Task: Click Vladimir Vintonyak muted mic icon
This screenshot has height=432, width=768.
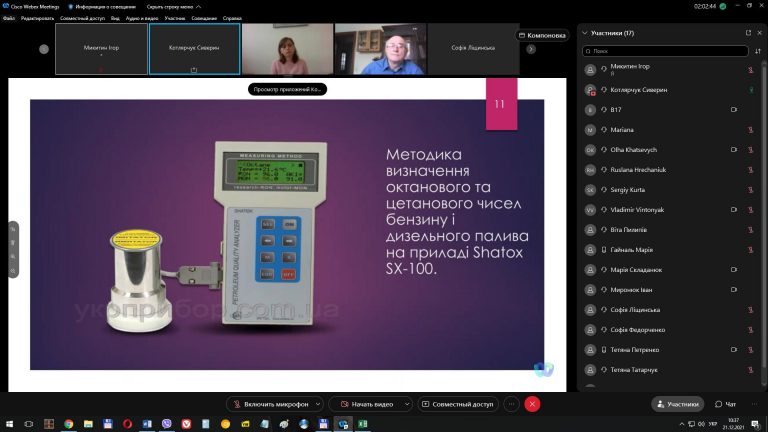Action: click(x=750, y=210)
